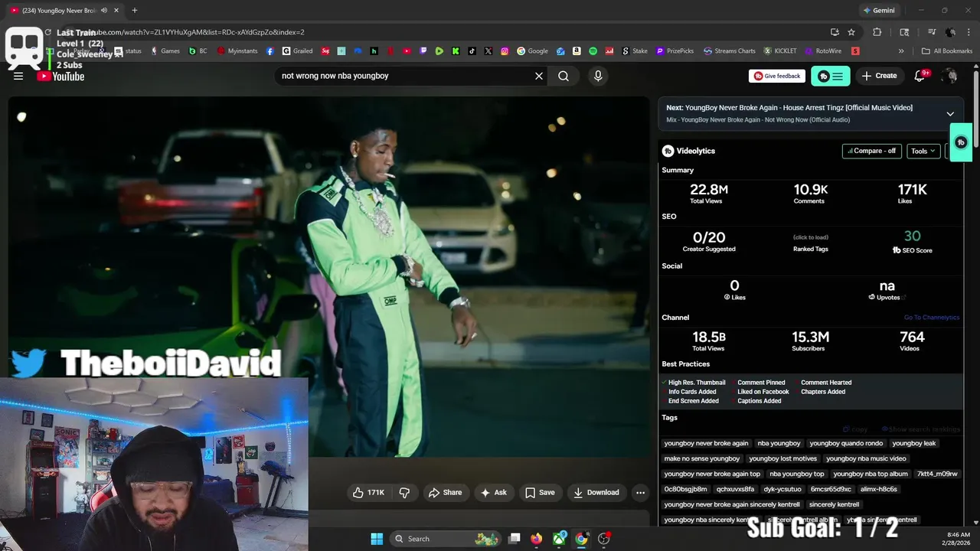Screen dimensions: 980x551
Task: Click the floating TubeBuddy teal side tab
Action: 961,142
